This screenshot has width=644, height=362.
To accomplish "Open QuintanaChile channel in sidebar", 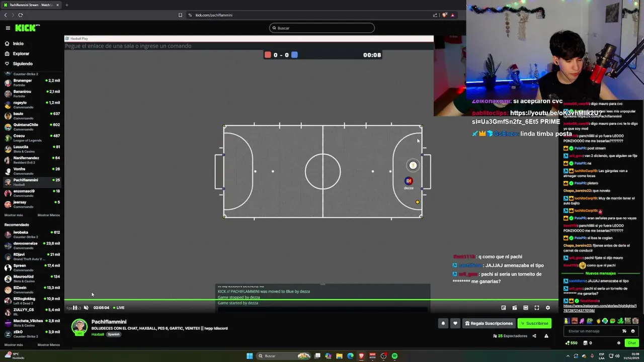I will pyautogui.click(x=31, y=127).
